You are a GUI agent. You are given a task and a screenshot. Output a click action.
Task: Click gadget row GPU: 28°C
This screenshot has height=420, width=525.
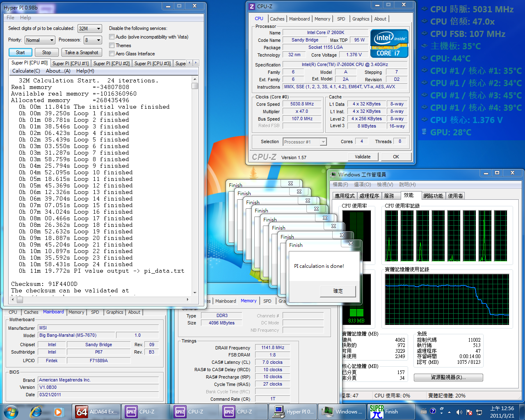point(447,132)
